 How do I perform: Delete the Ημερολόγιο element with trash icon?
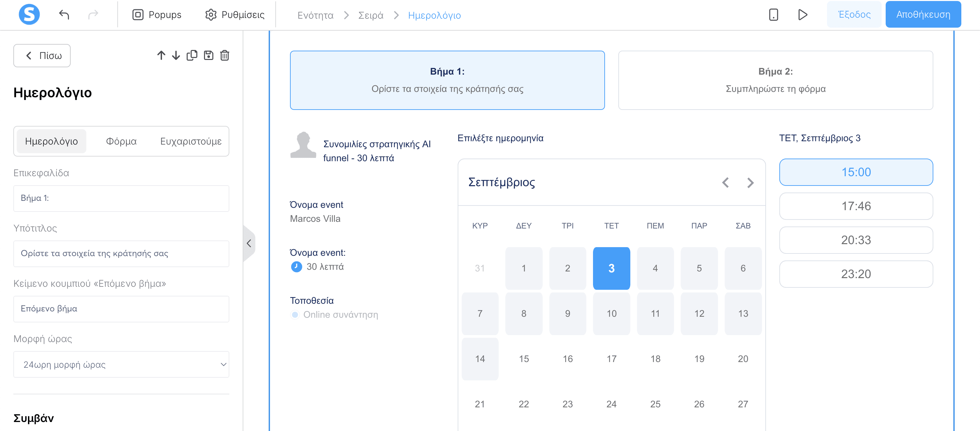224,56
